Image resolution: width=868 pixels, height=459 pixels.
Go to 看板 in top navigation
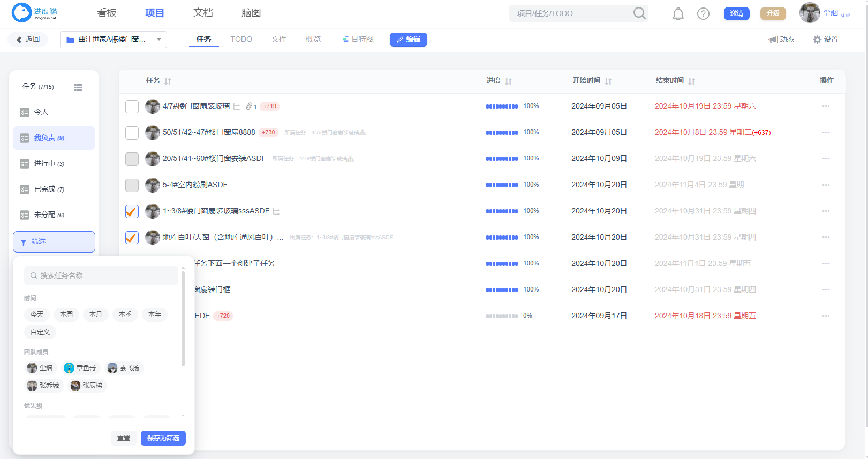[x=107, y=13]
